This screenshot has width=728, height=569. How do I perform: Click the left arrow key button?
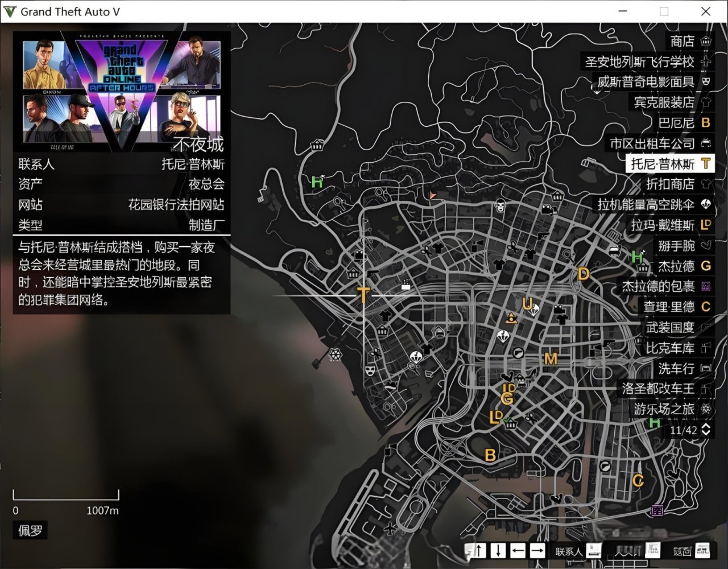pyautogui.click(x=518, y=550)
